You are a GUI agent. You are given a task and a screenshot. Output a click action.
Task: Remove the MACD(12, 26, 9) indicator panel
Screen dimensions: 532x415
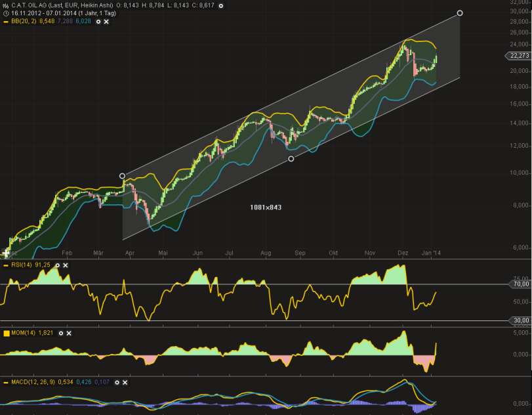[125, 382]
